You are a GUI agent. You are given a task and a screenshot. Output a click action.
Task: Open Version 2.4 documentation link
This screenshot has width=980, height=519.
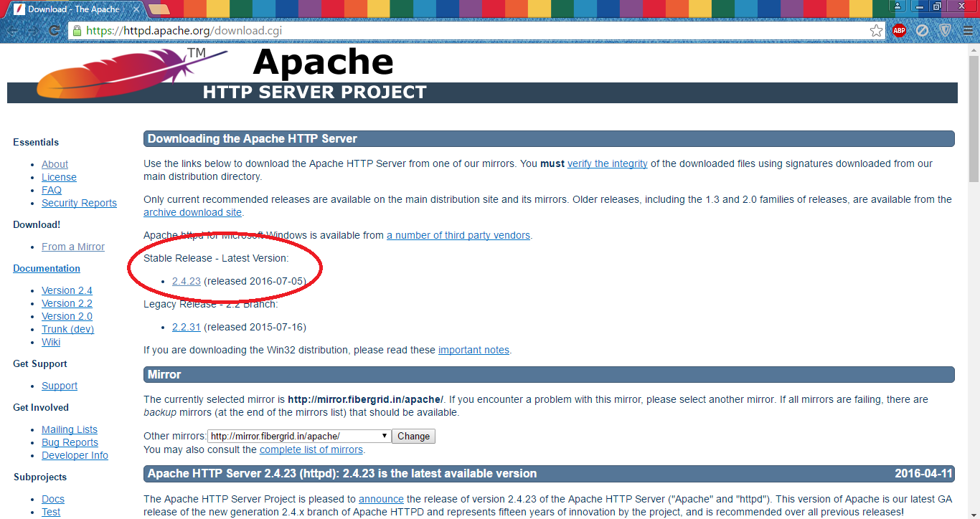tap(67, 290)
